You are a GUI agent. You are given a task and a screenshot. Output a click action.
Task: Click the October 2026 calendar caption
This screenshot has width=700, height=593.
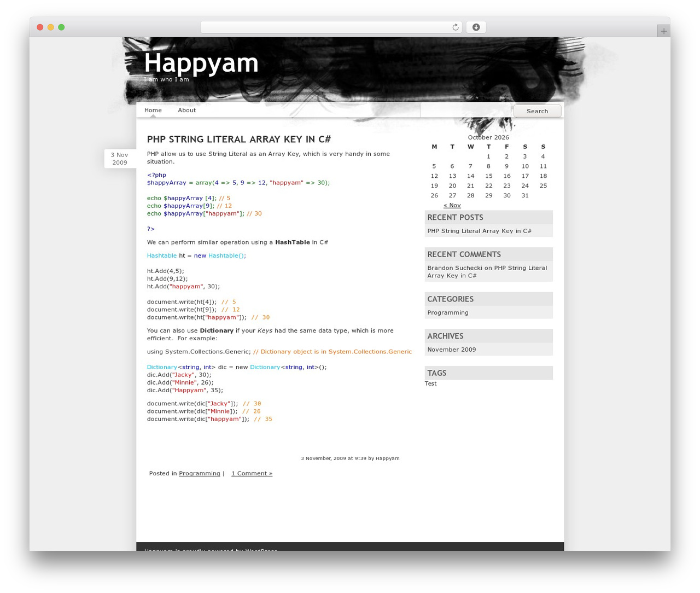coord(488,137)
